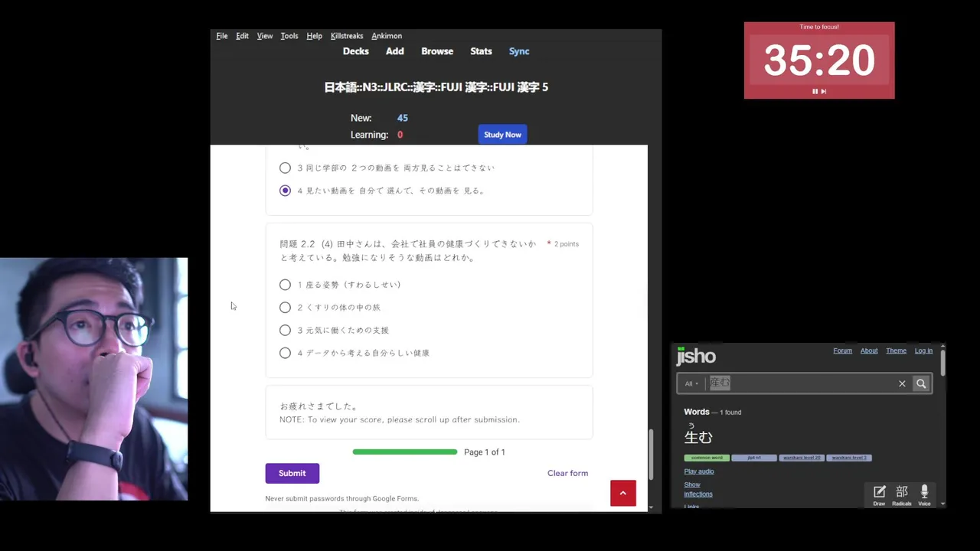Click into the Jisho search input field
The image size is (980, 551).
click(x=800, y=383)
